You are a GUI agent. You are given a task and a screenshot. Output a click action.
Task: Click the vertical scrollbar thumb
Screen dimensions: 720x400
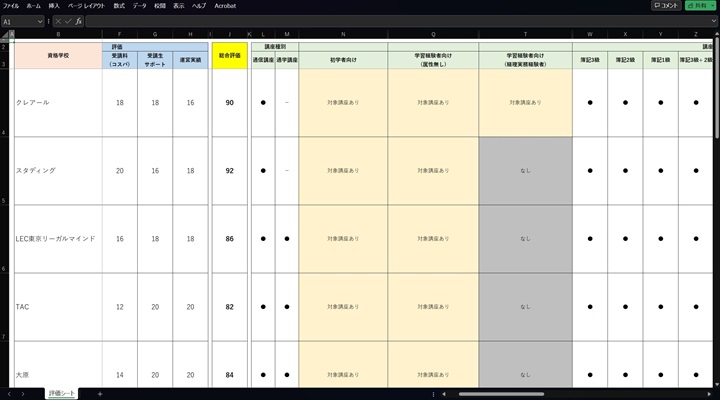click(717, 88)
